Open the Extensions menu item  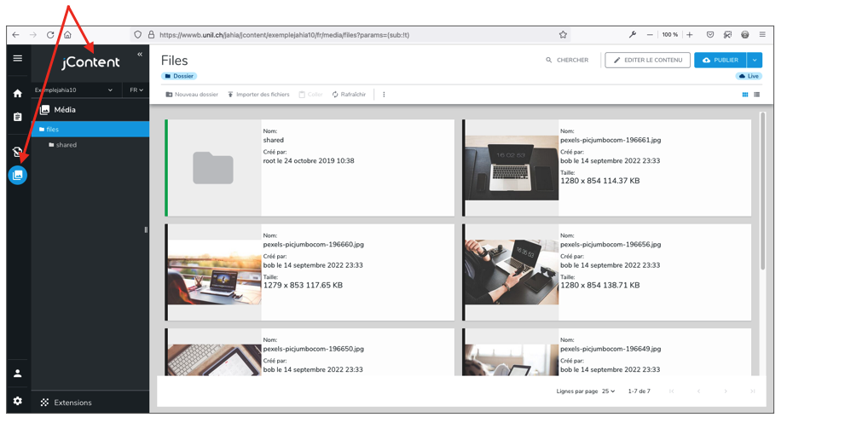click(72, 403)
